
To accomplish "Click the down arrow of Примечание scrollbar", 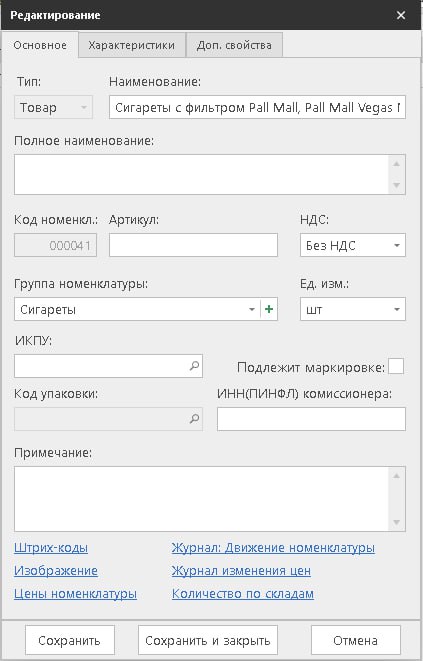I will [x=396, y=523].
